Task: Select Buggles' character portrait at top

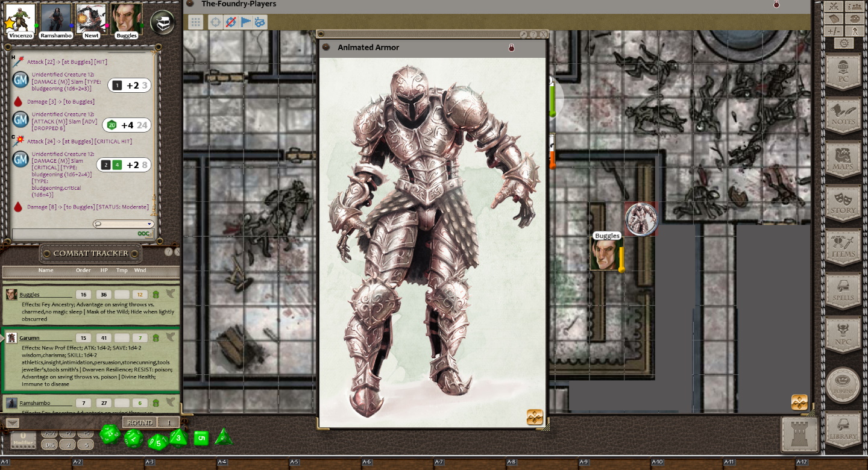Action: [126, 18]
